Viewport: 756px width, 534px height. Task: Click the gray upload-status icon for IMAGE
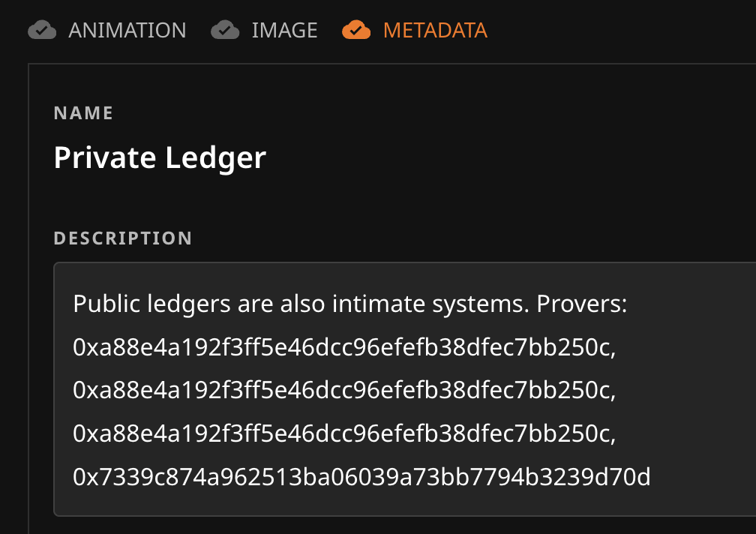point(225,30)
